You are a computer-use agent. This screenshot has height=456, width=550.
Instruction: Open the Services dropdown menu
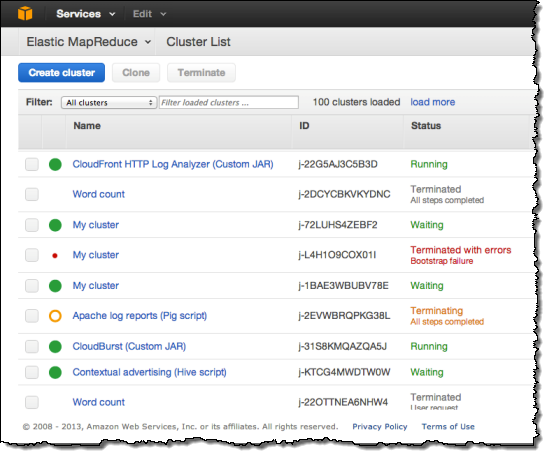click(x=86, y=14)
